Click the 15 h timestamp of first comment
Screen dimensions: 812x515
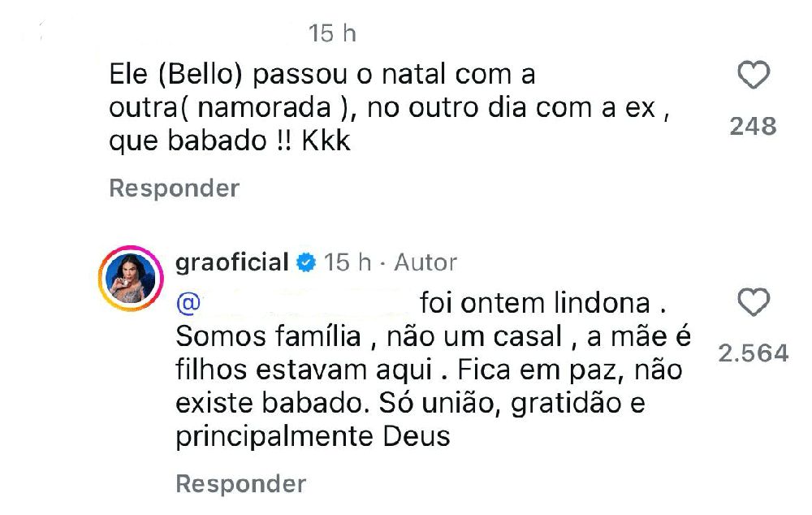pos(332,34)
